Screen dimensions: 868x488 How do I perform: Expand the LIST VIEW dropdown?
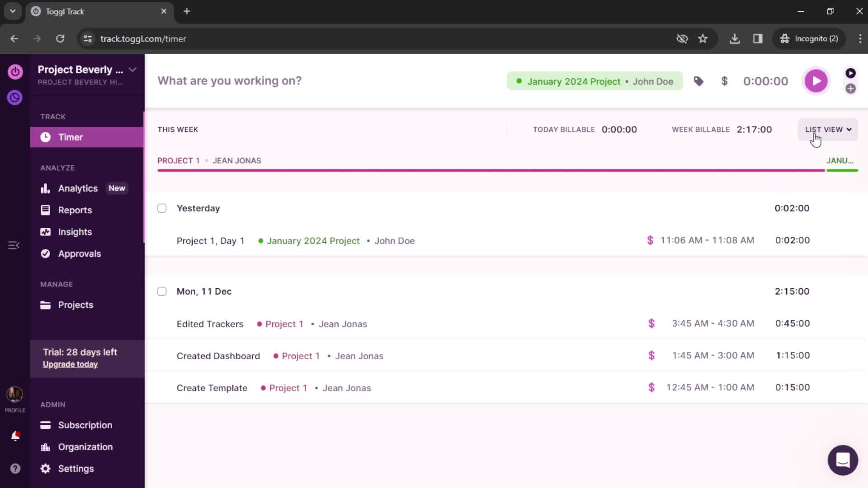pos(828,129)
